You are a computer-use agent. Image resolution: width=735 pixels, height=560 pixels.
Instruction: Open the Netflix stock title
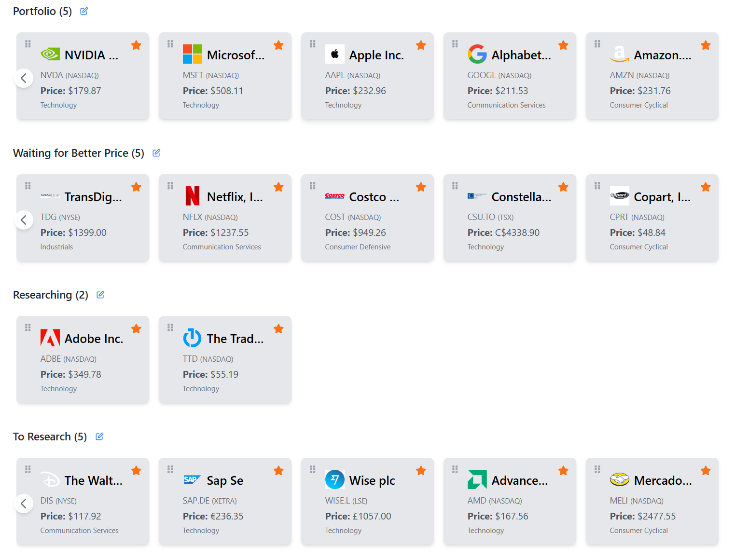tap(235, 197)
